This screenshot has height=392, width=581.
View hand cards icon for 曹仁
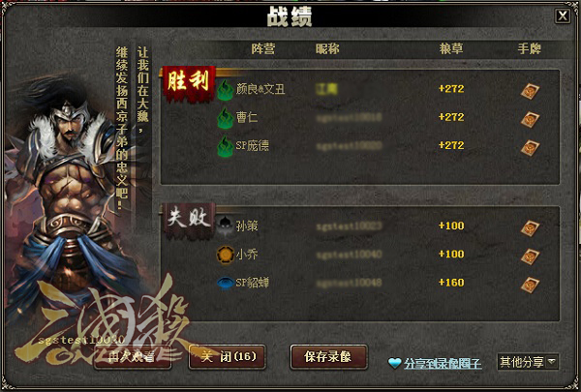[x=530, y=119]
